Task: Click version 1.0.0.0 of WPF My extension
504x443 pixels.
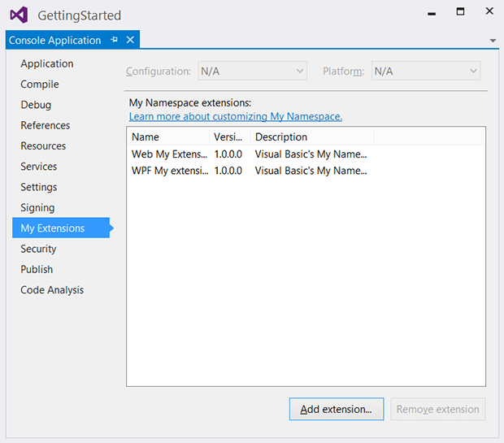Action: tap(228, 171)
